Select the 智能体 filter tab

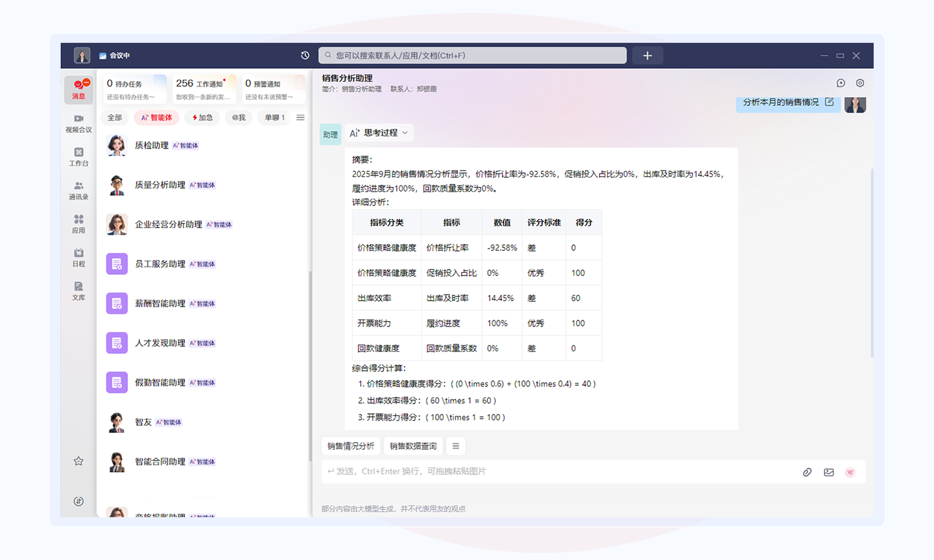(x=156, y=117)
